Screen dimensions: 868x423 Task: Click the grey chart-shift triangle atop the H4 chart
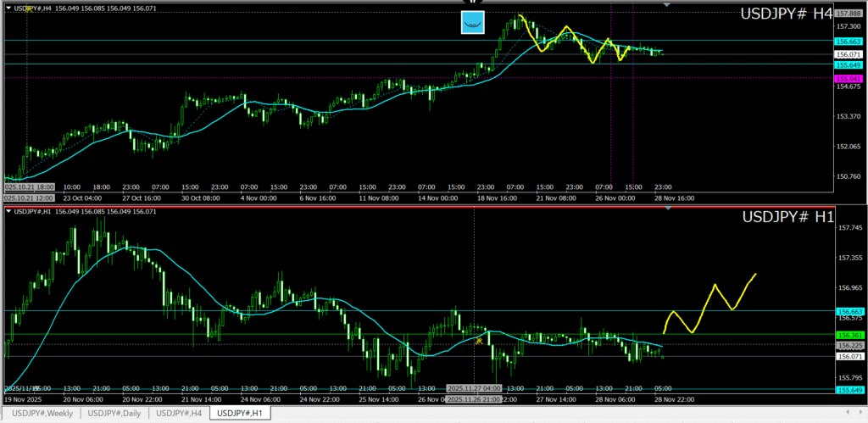(668, 5)
